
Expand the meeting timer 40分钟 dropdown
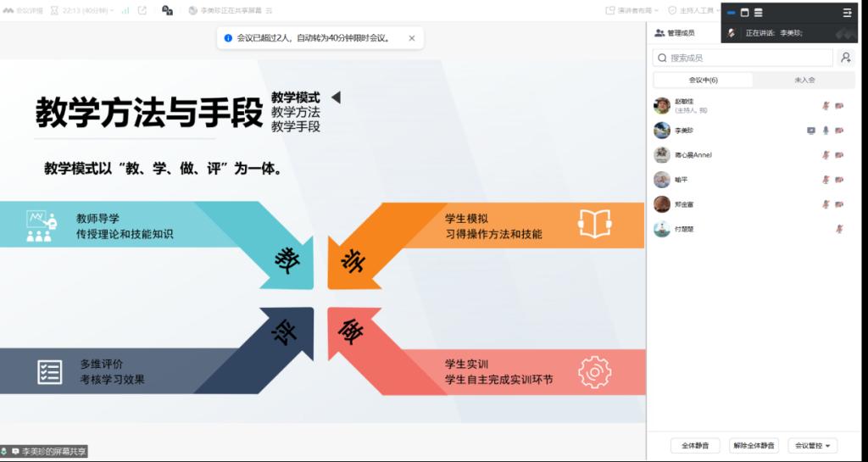point(82,10)
